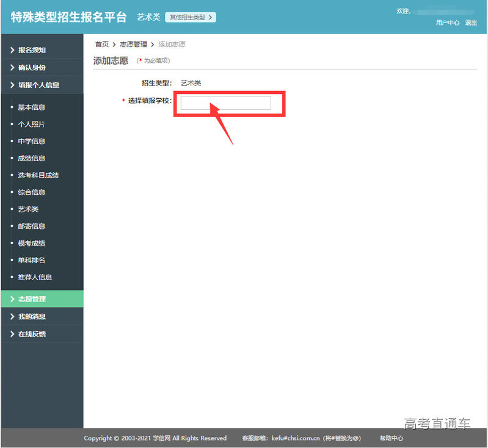Open 综合信息 sidebar item
488x448 pixels.
pos(31,192)
